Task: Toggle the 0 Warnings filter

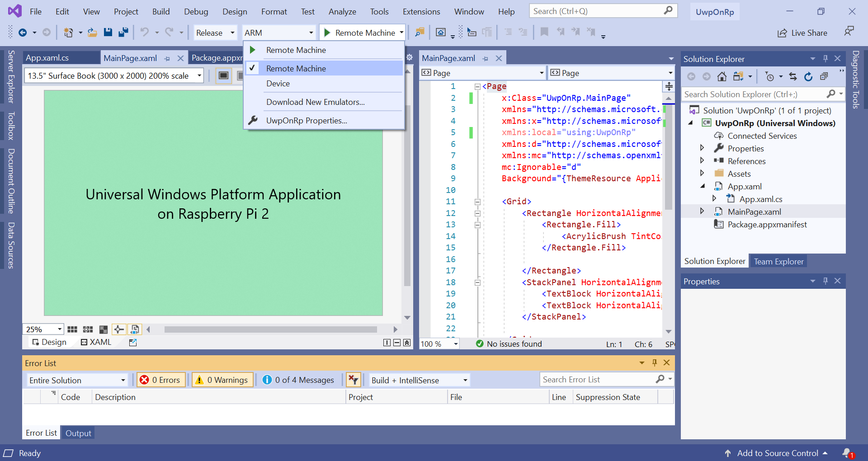Action: click(222, 380)
